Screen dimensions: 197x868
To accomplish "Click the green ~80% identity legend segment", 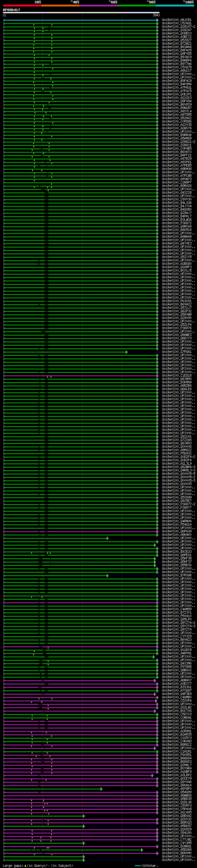I will (x=137, y=6).
